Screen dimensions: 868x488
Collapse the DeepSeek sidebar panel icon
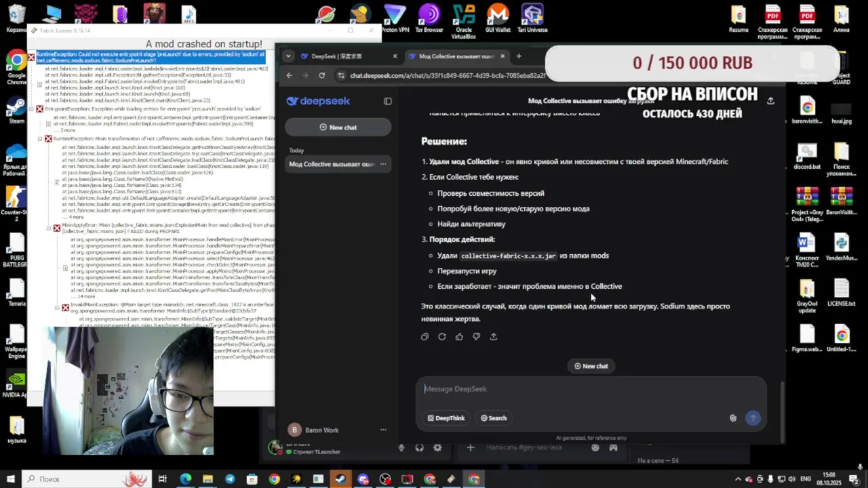point(388,101)
